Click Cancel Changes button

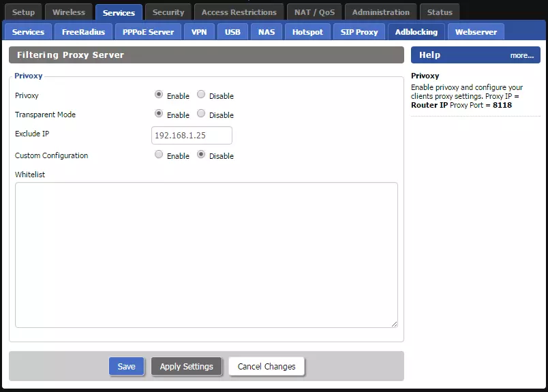(x=267, y=367)
